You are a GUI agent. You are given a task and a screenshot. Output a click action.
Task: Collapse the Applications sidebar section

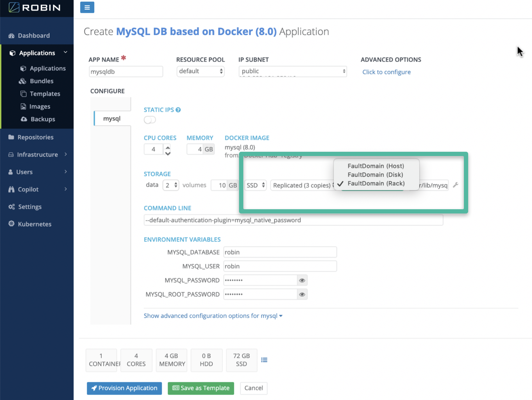coord(66,52)
